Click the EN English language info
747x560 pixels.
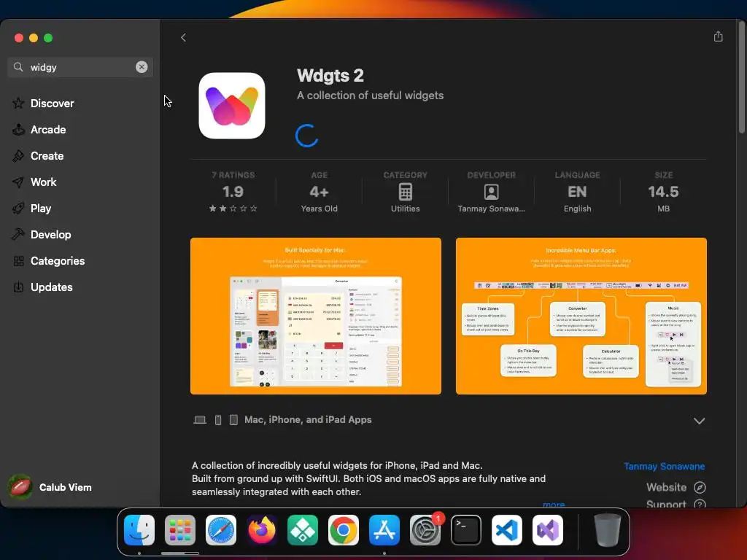(578, 192)
